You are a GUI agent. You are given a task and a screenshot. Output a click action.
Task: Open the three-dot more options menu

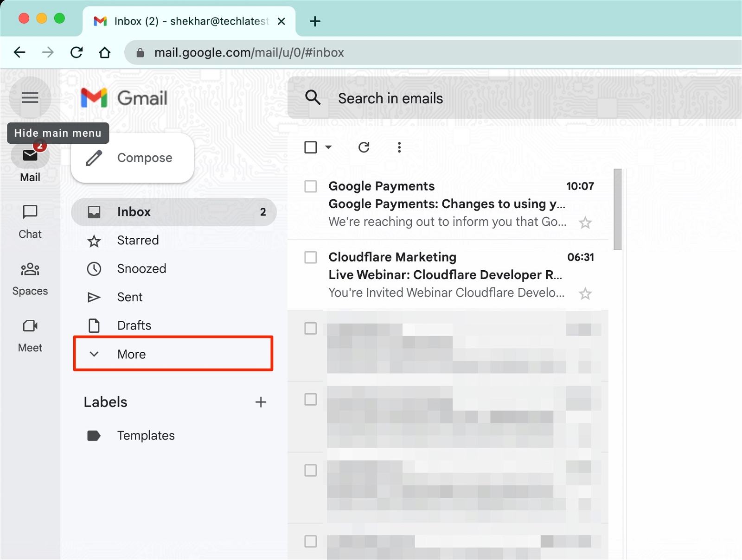pos(399,147)
